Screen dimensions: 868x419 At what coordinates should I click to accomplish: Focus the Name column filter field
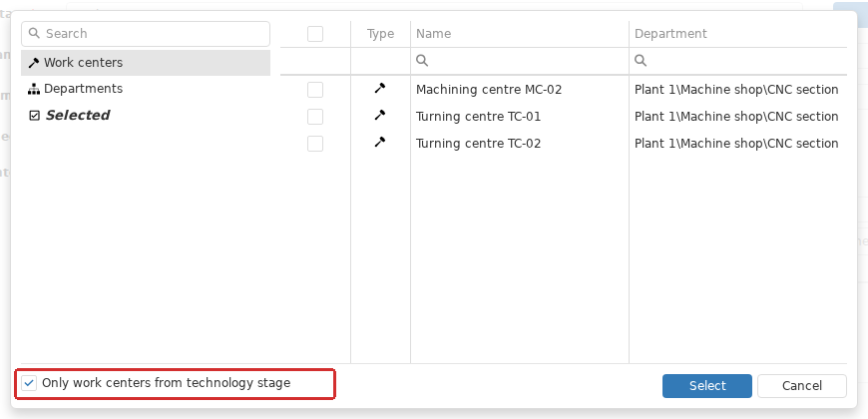519,60
